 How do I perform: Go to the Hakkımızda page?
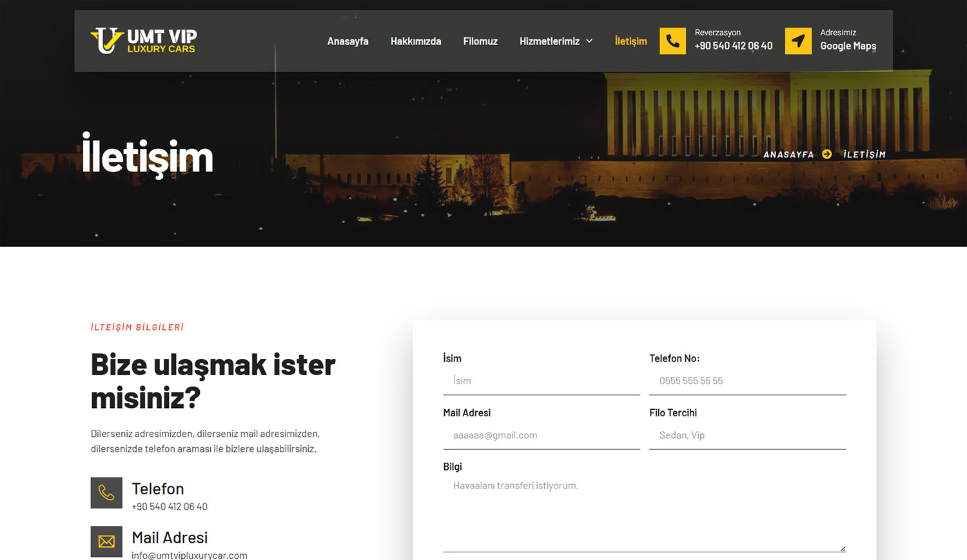(x=416, y=41)
